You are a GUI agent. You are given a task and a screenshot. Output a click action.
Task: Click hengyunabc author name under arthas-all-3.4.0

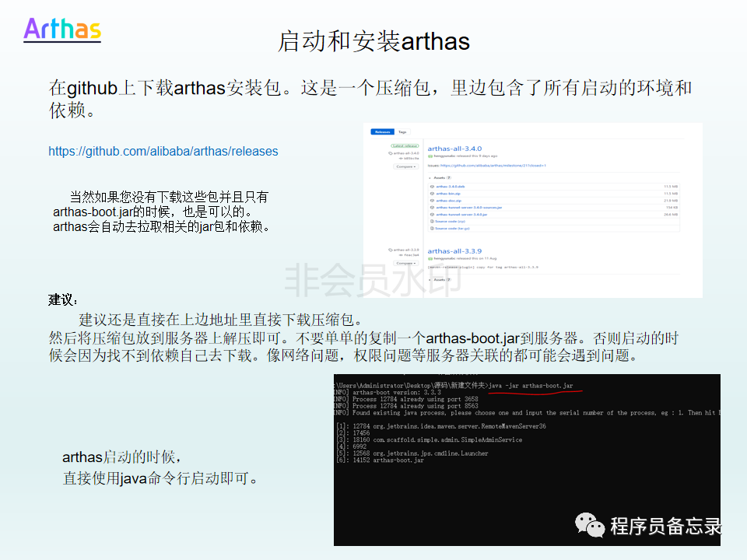click(x=444, y=156)
